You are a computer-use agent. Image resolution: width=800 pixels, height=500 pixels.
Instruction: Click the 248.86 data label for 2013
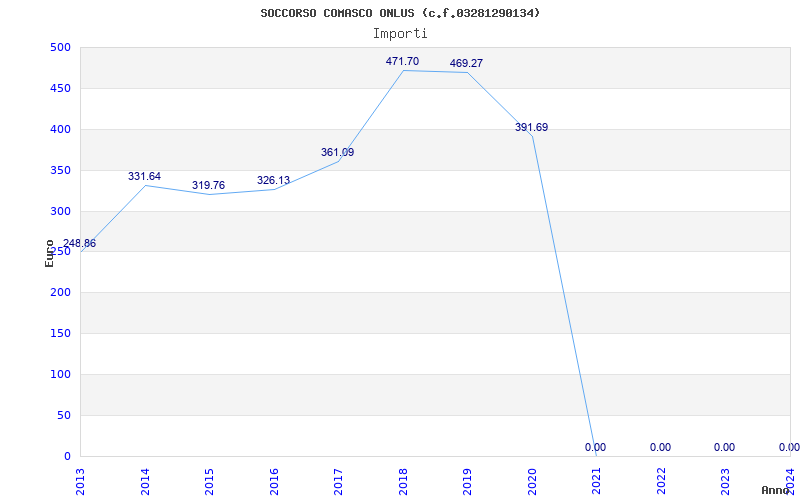click(79, 243)
